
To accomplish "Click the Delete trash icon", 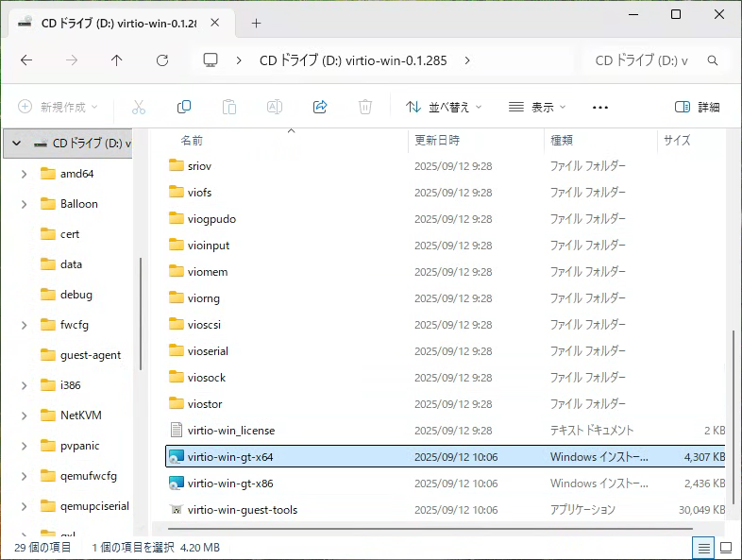I will (365, 107).
